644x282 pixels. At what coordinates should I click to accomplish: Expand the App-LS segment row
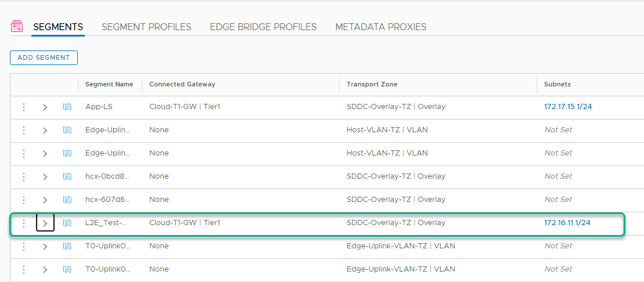pos(45,107)
